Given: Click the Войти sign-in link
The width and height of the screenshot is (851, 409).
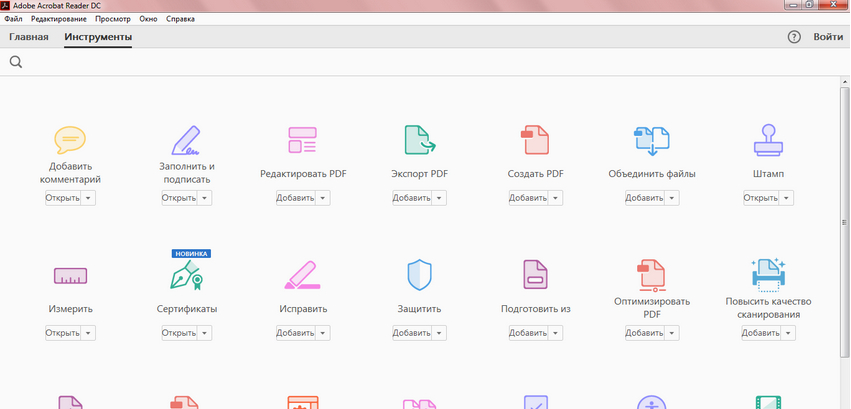Looking at the screenshot, I should pos(828,37).
